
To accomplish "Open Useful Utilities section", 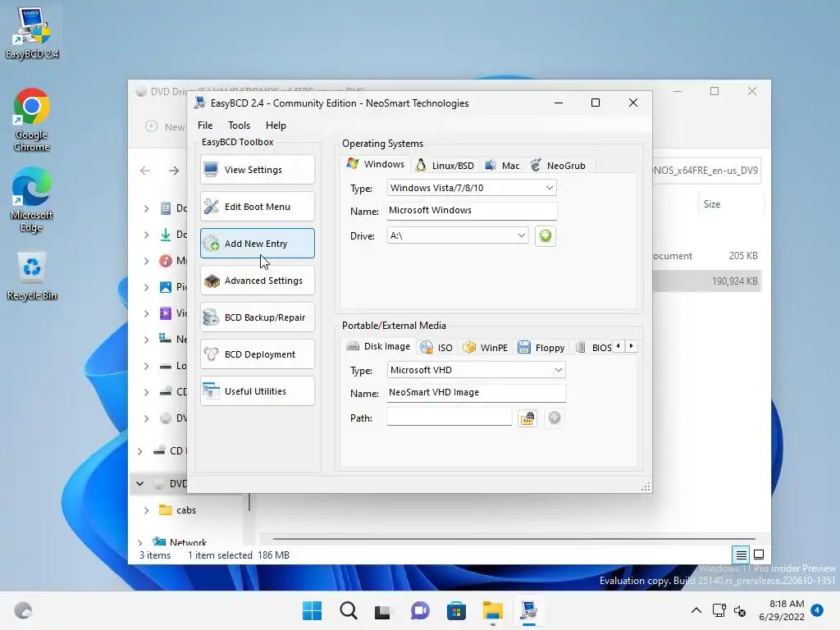I will tap(257, 391).
